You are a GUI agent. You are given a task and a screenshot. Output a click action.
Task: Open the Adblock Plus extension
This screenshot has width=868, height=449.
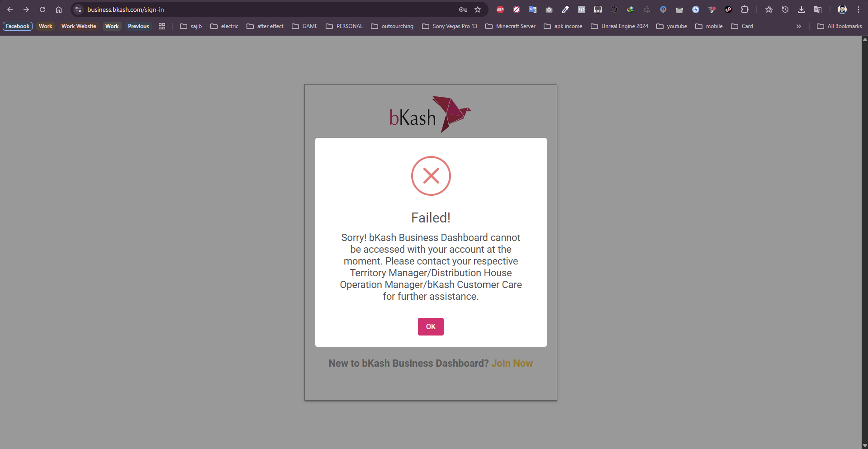coord(500,9)
